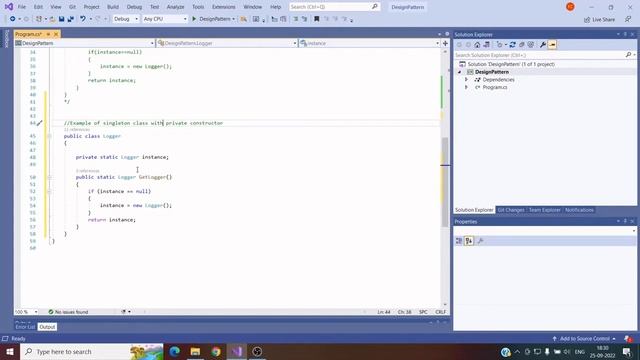Screen dimensions: 640x360
Task: Click Switch Views icon in Solution Explorer
Action: [487, 44]
